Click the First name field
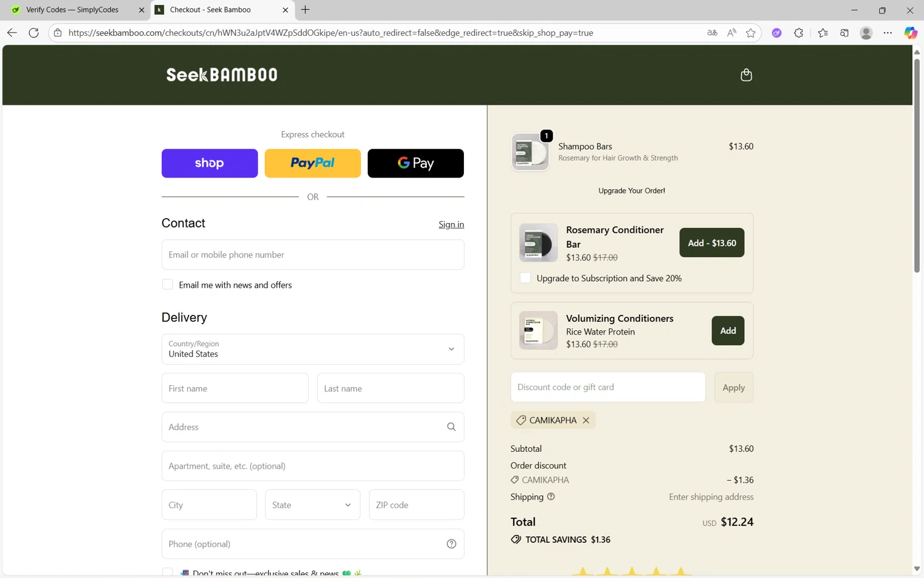 pos(235,388)
